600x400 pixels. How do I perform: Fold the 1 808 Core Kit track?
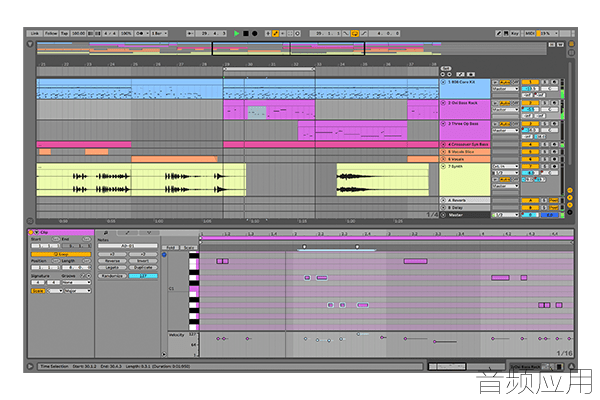443,82
